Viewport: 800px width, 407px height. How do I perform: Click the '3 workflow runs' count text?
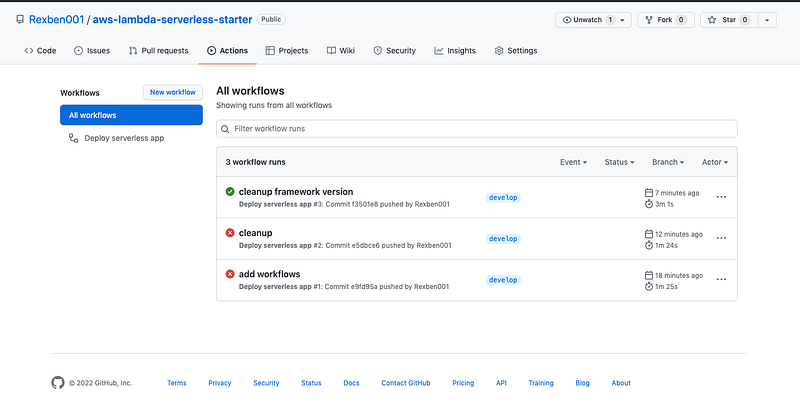(x=256, y=162)
